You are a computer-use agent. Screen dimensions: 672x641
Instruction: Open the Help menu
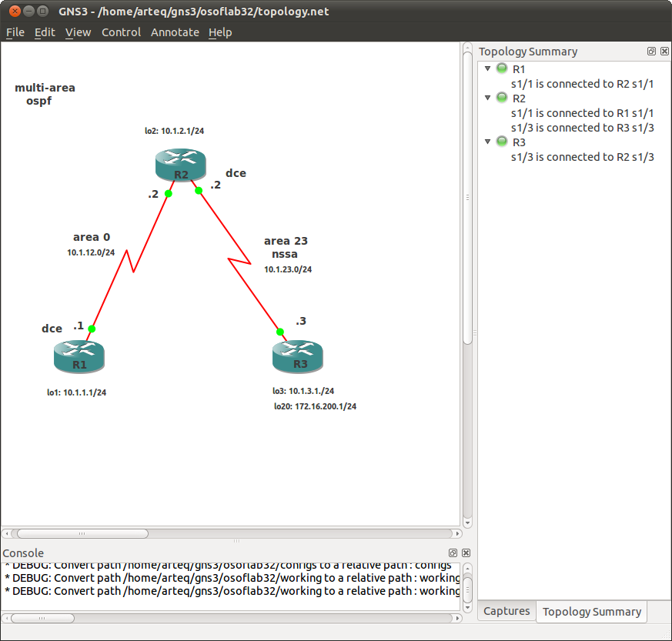[x=220, y=32]
